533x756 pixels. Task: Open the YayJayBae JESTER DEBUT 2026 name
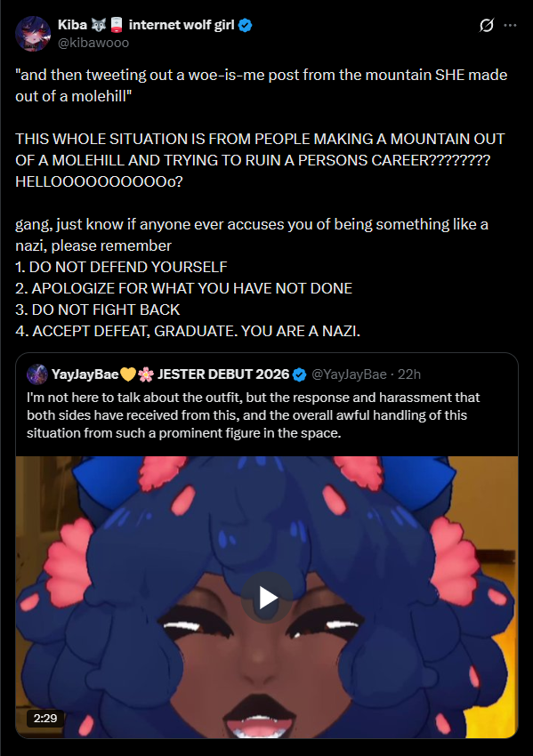tap(170, 374)
